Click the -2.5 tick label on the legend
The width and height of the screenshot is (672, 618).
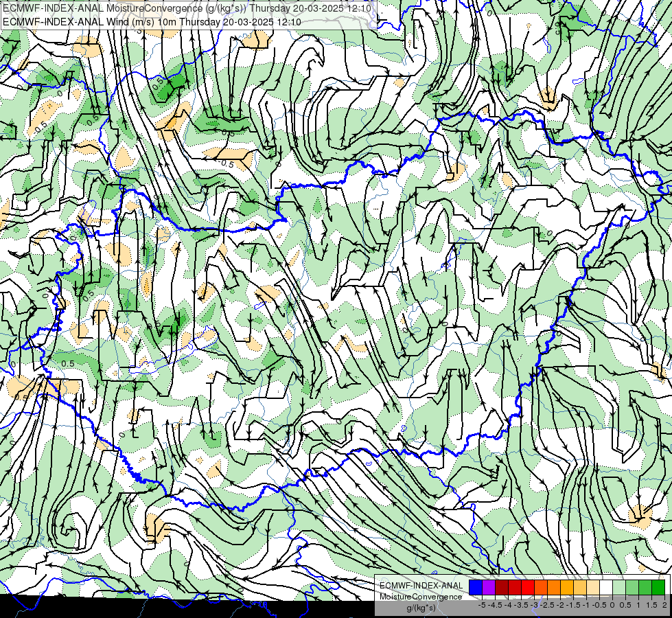547,605
